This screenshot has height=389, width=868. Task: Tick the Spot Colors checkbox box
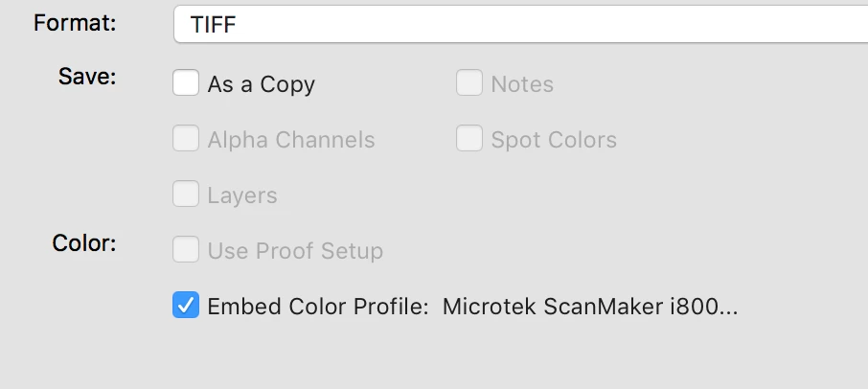click(468, 138)
